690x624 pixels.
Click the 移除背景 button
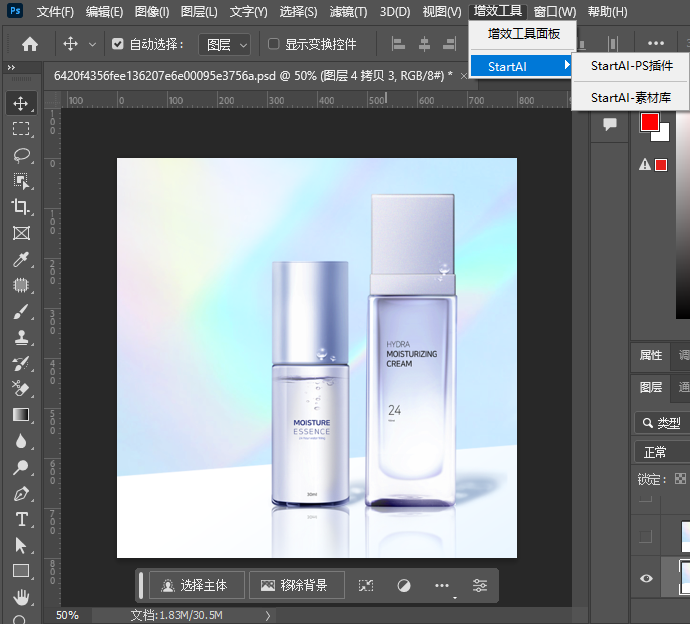click(297, 585)
